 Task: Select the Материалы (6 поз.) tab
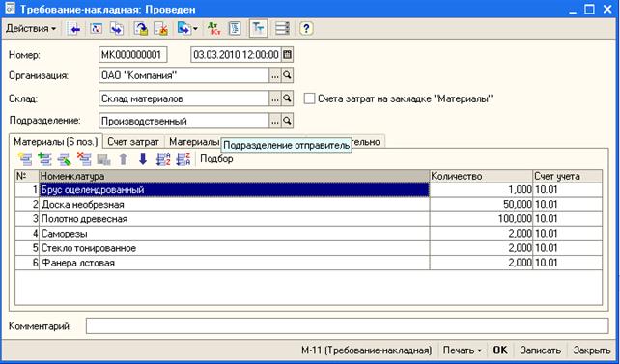click(55, 141)
